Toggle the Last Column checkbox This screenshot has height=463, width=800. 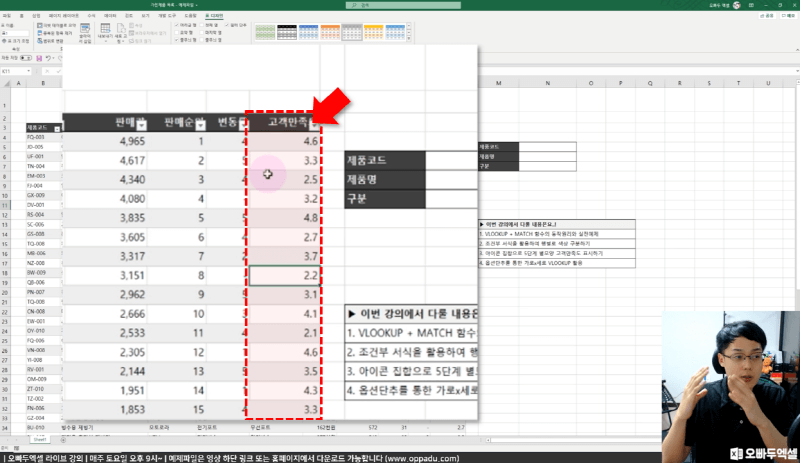(202, 33)
